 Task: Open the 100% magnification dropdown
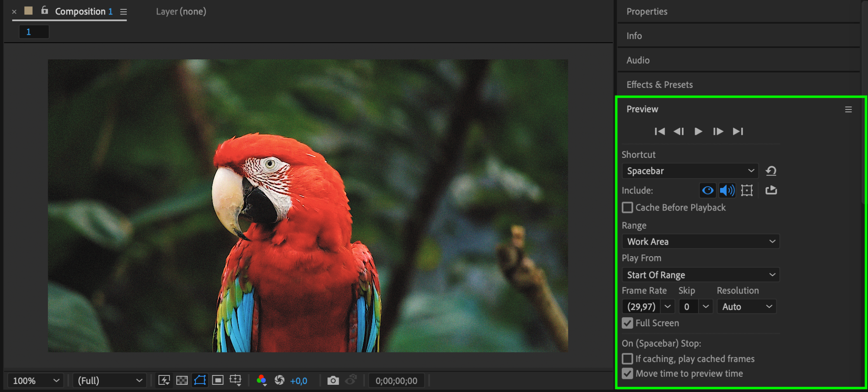coord(36,381)
